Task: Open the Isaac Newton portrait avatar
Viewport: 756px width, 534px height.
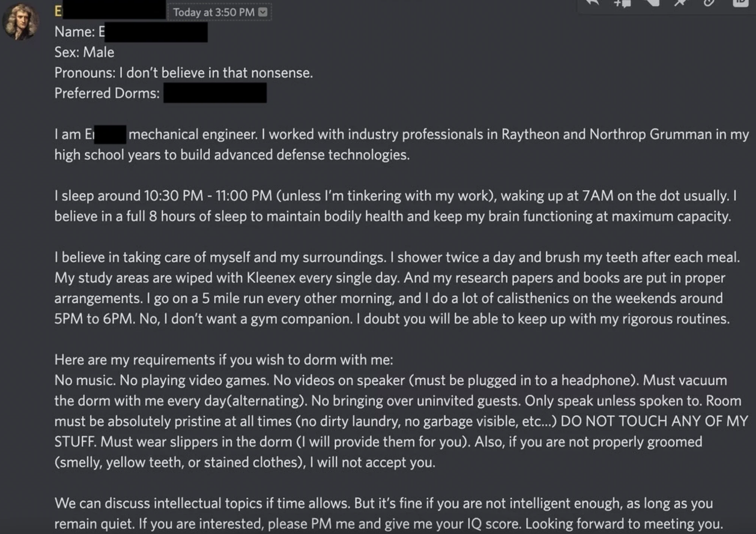Action: coord(21,21)
